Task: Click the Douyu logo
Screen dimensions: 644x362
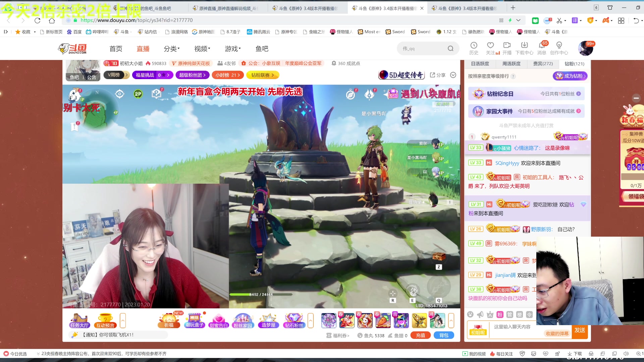Action: pyautogui.click(x=72, y=49)
